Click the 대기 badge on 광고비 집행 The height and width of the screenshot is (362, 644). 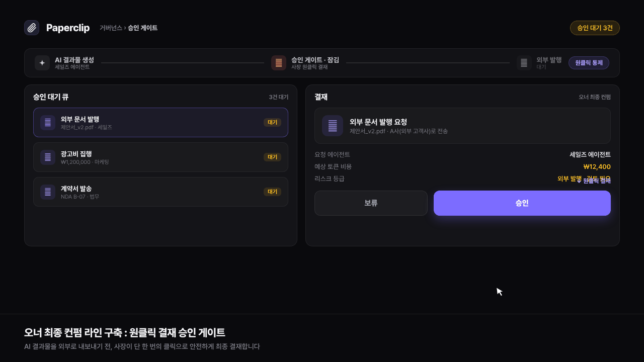pyautogui.click(x=272, y=157)
